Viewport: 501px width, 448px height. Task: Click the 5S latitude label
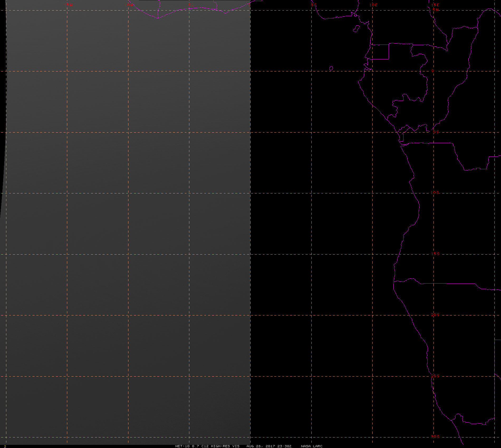click(x=436, y=132)
